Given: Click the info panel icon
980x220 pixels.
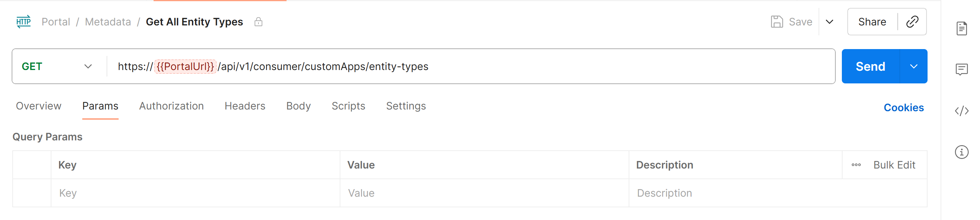Looking at the screenshot, I should coord(963,152).
